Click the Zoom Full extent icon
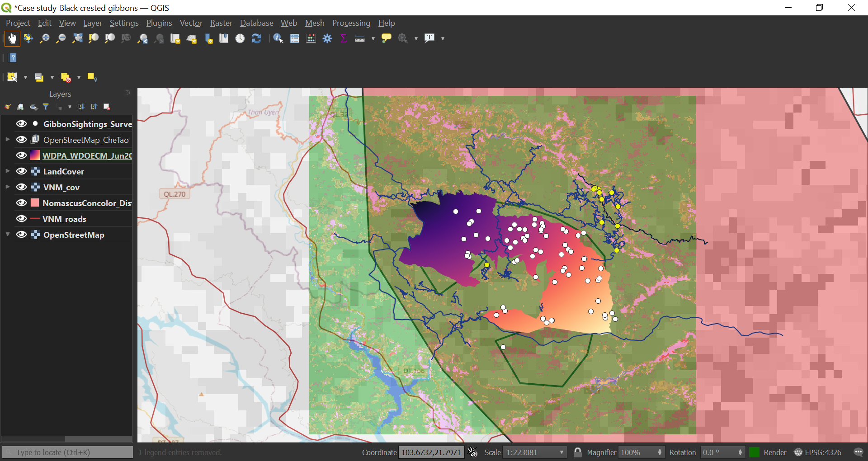Image resolution: width=868 pixels, height=461 pixels. pyautogui.click(x=77, y=39)
